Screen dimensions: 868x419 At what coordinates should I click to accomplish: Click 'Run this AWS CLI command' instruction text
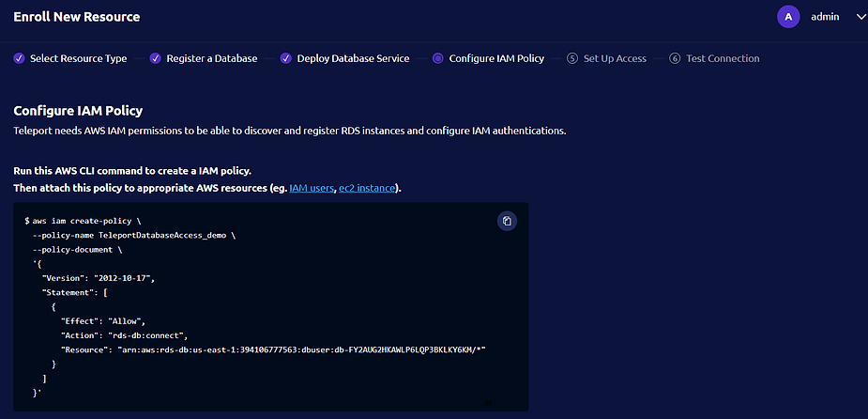[132, 170]
